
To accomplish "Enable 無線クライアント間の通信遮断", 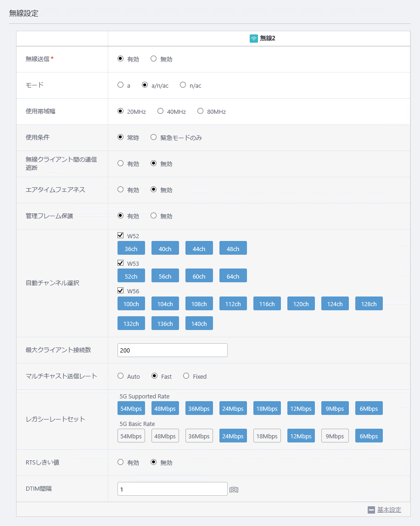I will (120, 163).
